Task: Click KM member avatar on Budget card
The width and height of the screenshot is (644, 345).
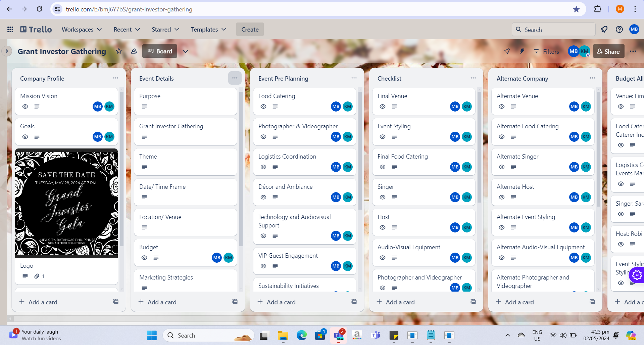Action: [229, 258]
